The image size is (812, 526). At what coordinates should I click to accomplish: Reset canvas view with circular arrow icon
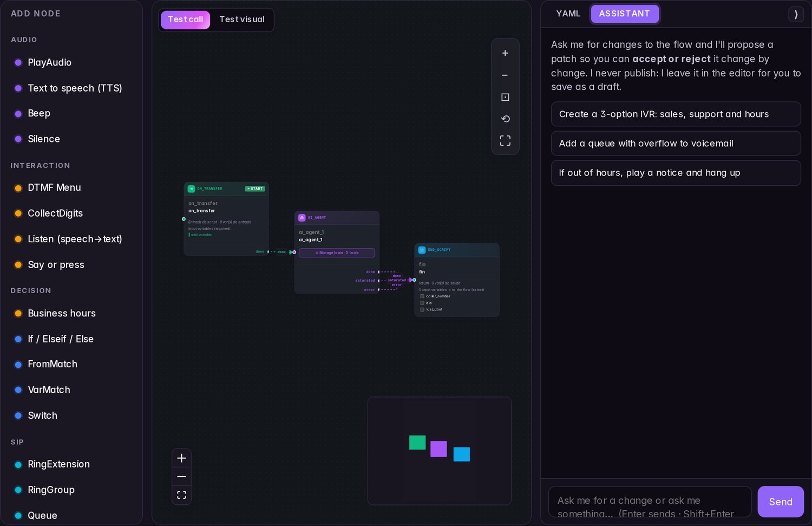click(505, 119)
